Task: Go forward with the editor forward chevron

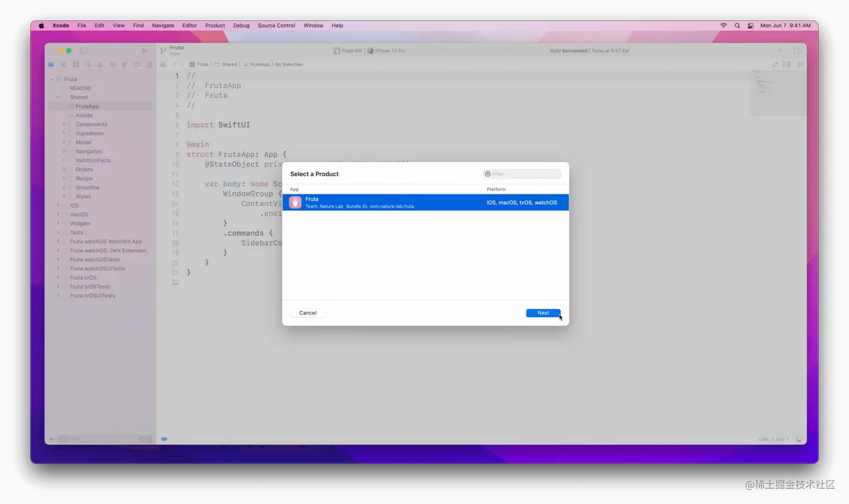Action: [182, 65]
